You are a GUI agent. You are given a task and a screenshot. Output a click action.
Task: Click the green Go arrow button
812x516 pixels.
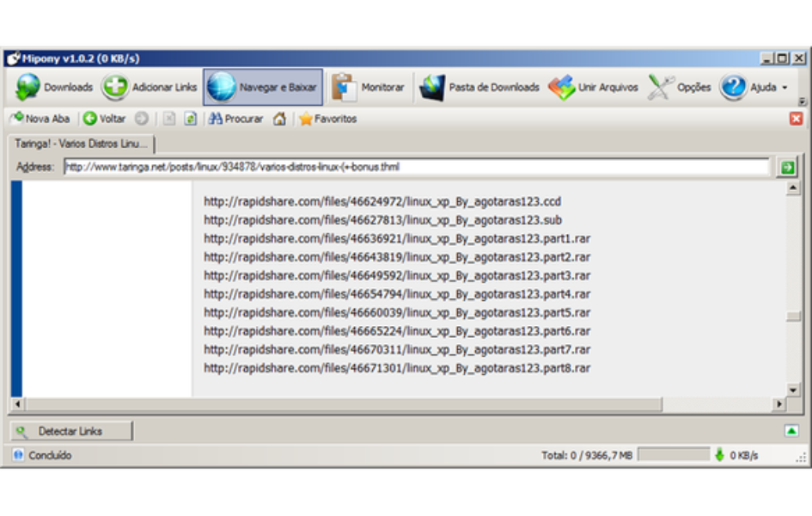pos(788,168)
